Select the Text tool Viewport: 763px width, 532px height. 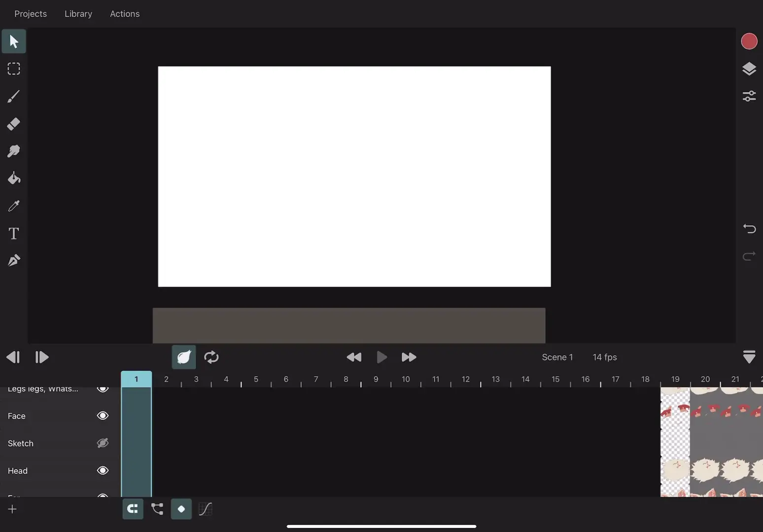click(x=13, y=233)
